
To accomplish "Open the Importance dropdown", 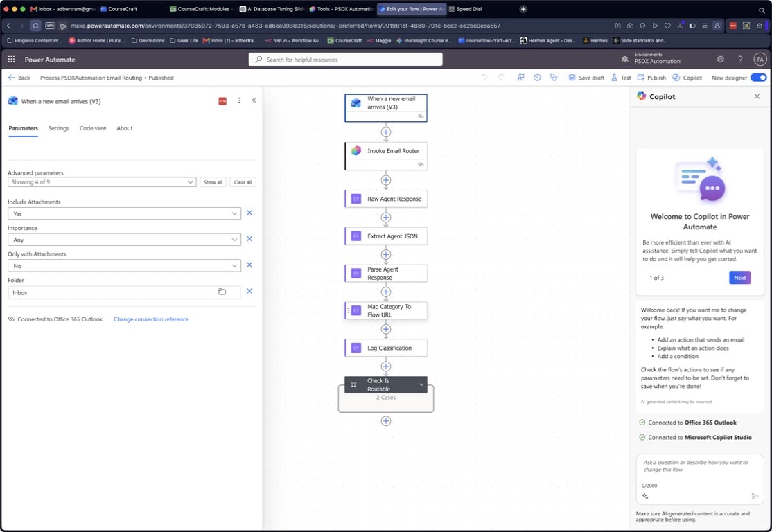I will (125, 240).
